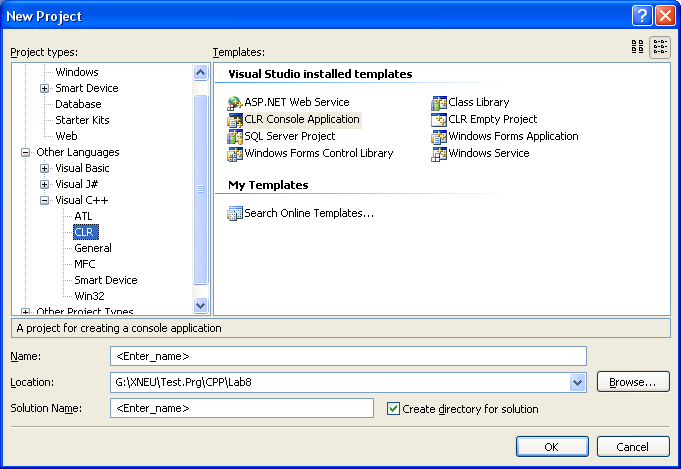Click the Solution Name input field

241,408
